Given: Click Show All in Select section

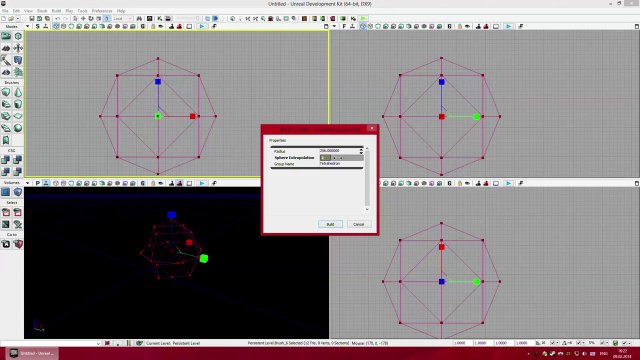Looking at the screenshot, I should coord(18,224).
